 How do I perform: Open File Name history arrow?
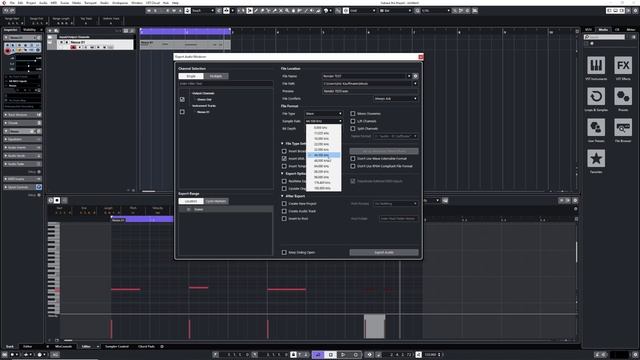pos(409,76)
